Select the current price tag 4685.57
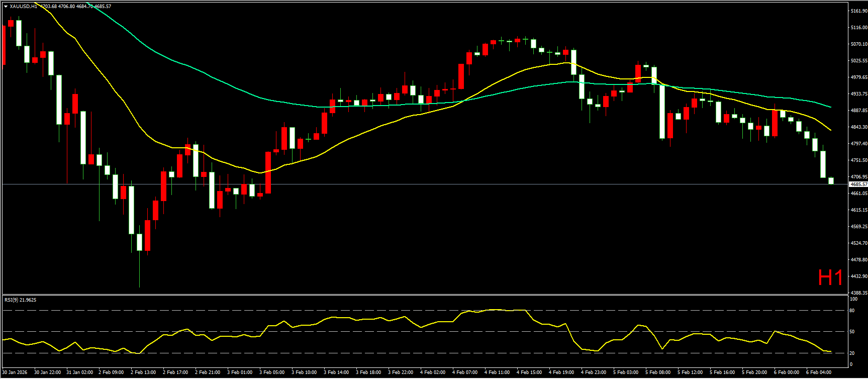The width and height of the screenshot is (868, 379). (858, 184)
